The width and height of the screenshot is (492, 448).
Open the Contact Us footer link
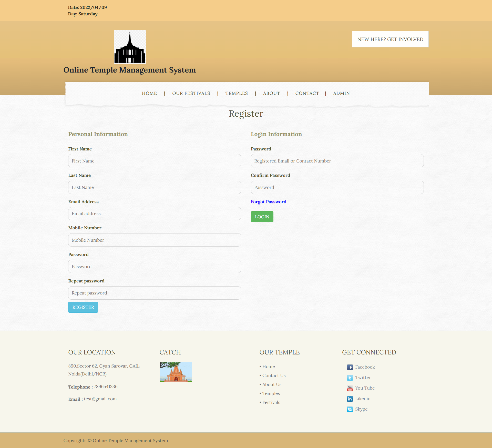tap(274, 375)
